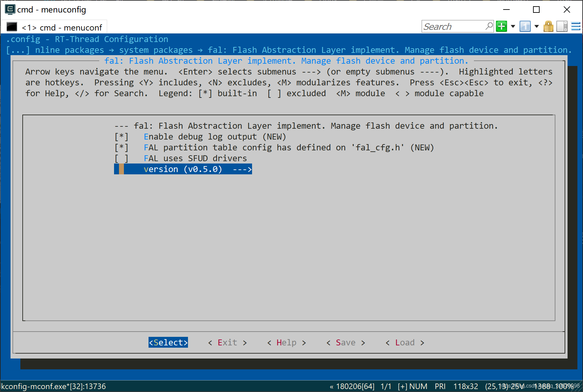Click the NUM indicator in status bar
Image resolution: width=583 pixels, height=392 pixels.
(x=418, y=386)
